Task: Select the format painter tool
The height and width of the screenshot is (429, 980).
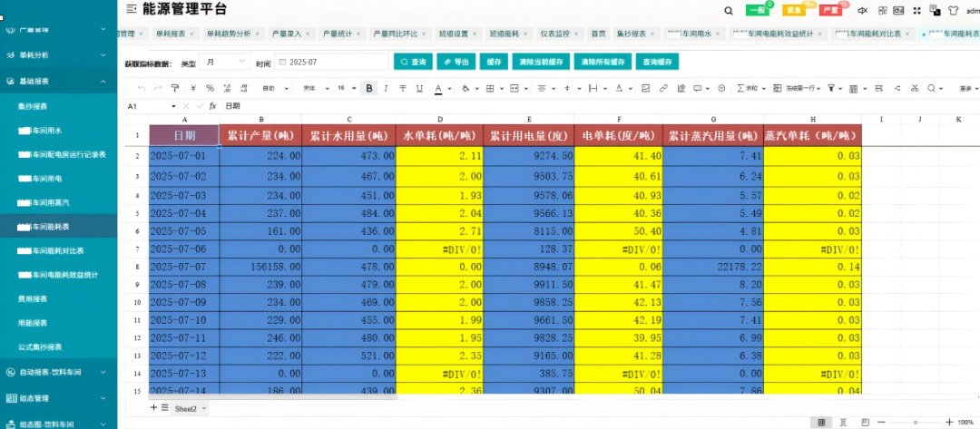Action: (x=175, y=89)
